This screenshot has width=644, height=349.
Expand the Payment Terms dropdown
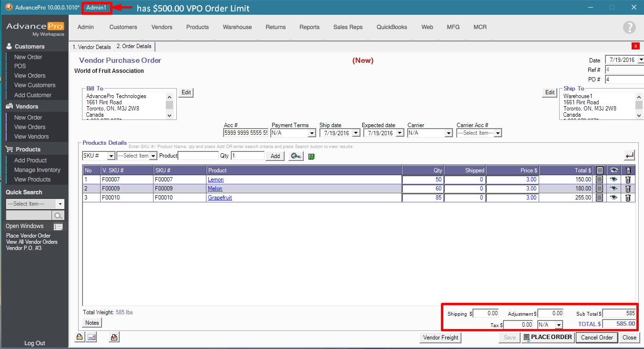[312, 133]
